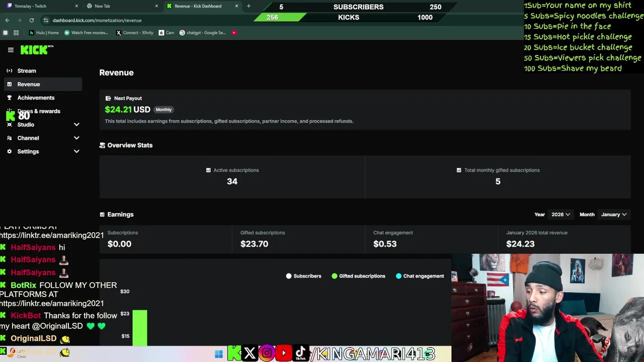The image size is (644, 362).
Task: Click the $24.23 January total revenue value
Action: click(520, 244)
